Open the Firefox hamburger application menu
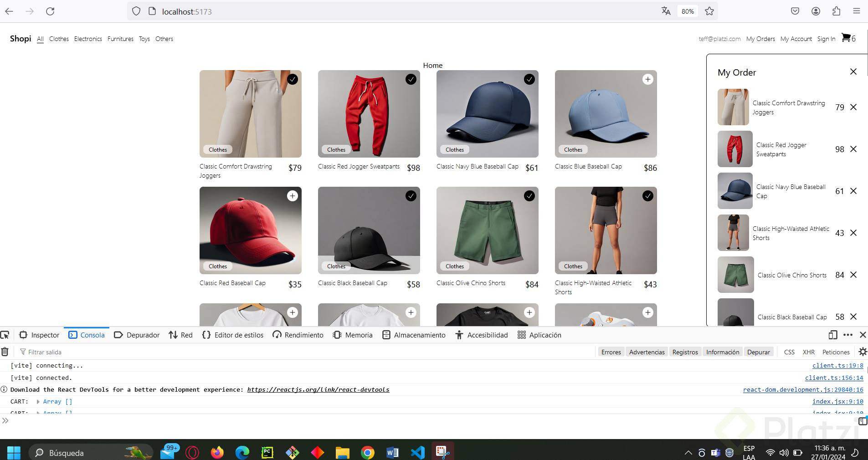Screen dimensions: 868x460 pos(857,11)
